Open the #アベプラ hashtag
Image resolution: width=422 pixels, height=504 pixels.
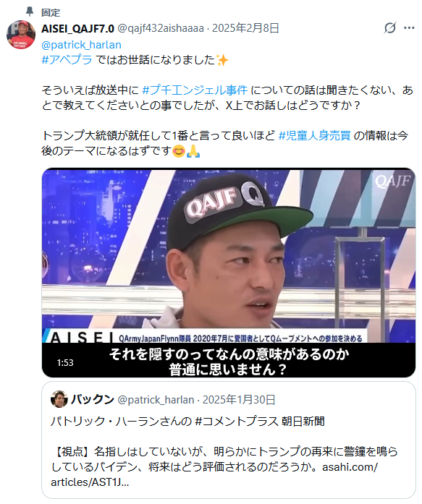(x=67, y=60)
